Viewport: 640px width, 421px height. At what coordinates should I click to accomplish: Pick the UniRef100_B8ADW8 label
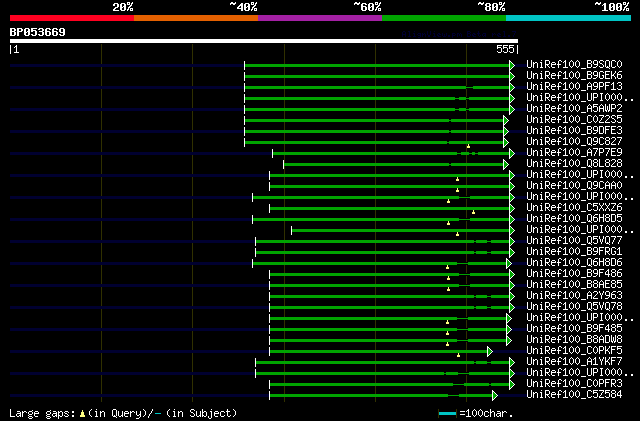click(x=574, y=340)
